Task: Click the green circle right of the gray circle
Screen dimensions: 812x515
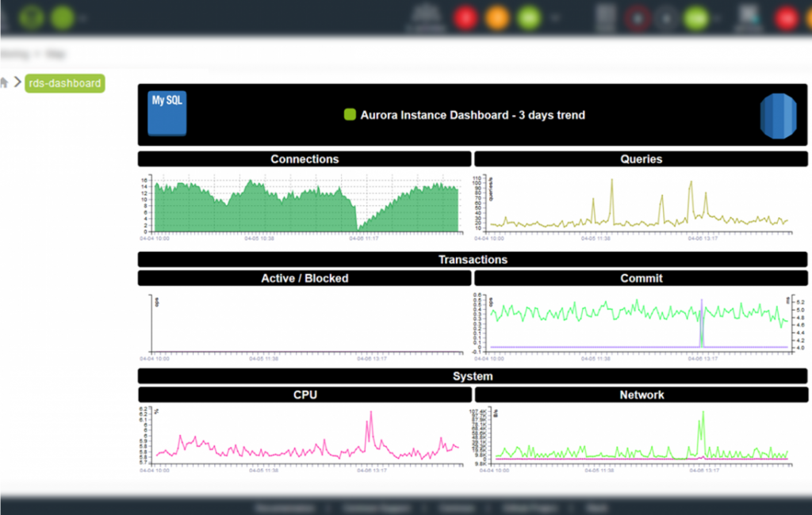Action: pyautogui.click(x=696, y=18)
